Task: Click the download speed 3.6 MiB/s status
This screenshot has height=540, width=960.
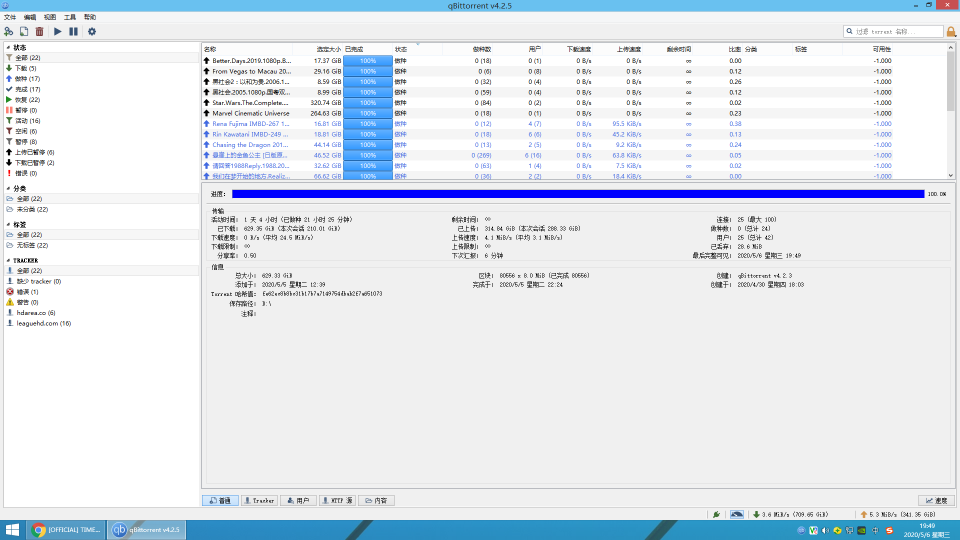Action: point(790,514)
